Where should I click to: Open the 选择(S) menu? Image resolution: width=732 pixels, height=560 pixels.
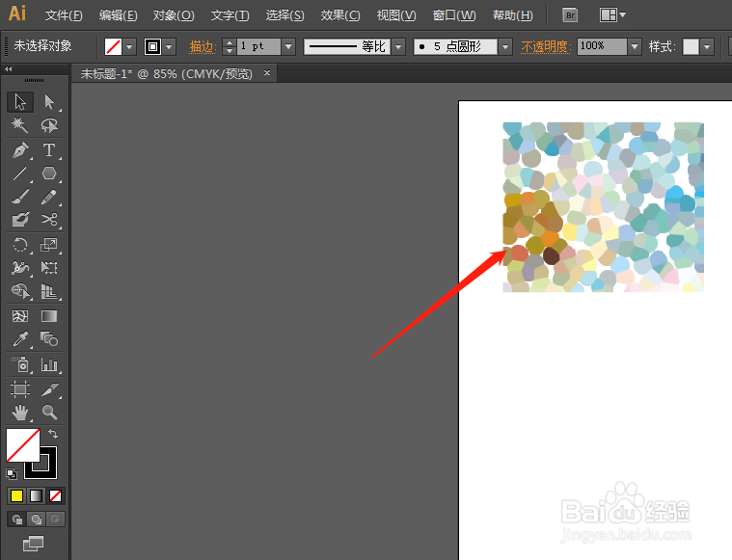pyautogui.click(x=285, y=15)
